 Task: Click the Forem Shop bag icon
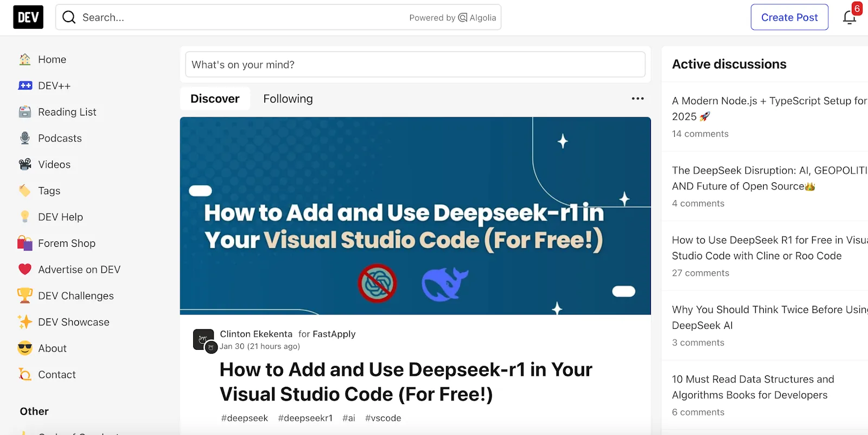point(25,243)
